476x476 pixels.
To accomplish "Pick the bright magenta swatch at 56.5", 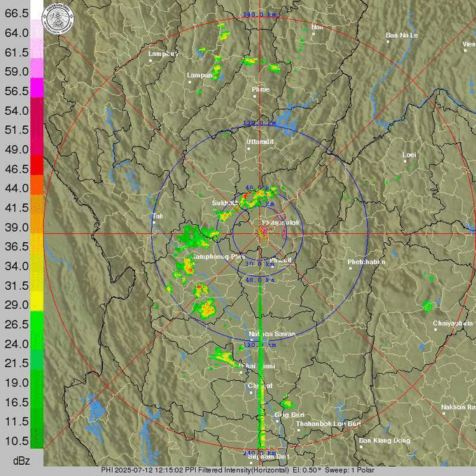I will 36,87.
